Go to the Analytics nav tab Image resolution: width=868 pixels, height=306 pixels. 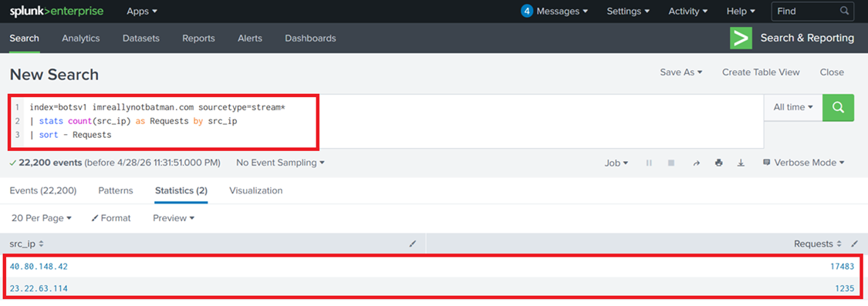(81, 39)
